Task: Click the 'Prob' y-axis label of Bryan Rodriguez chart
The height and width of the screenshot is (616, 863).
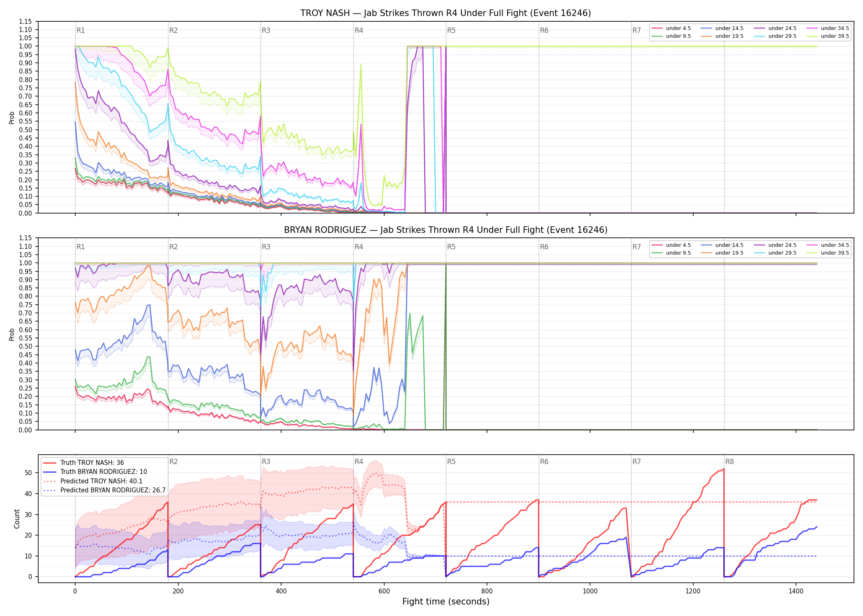Action: point(12,334)
